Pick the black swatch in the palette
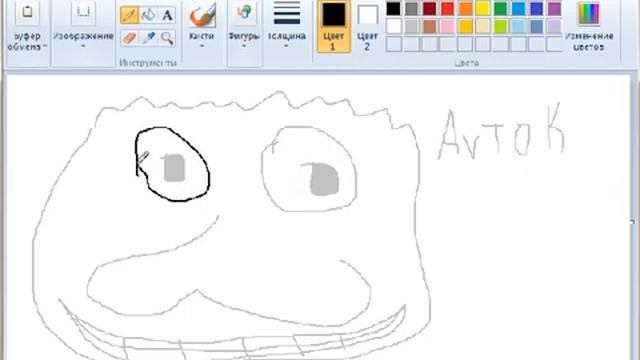Image resolution: width=640 pixels, height=360 pixels. [x=393, y=9]
